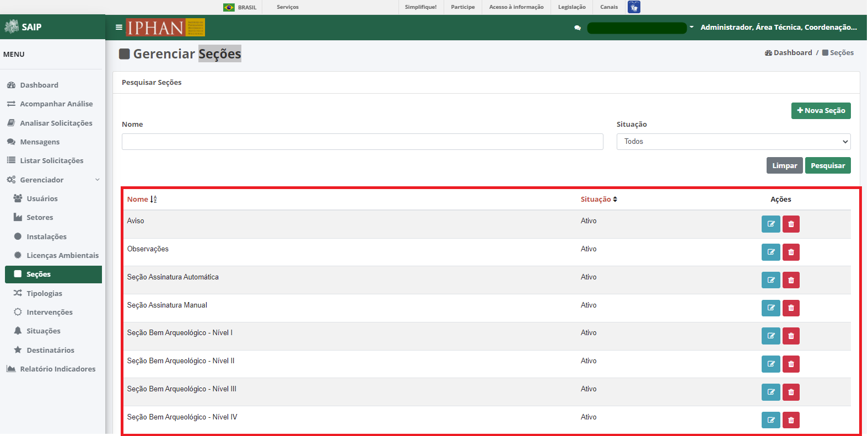Edit Seção Bem Arqueológico - Nível II

[x=770, y=364]
